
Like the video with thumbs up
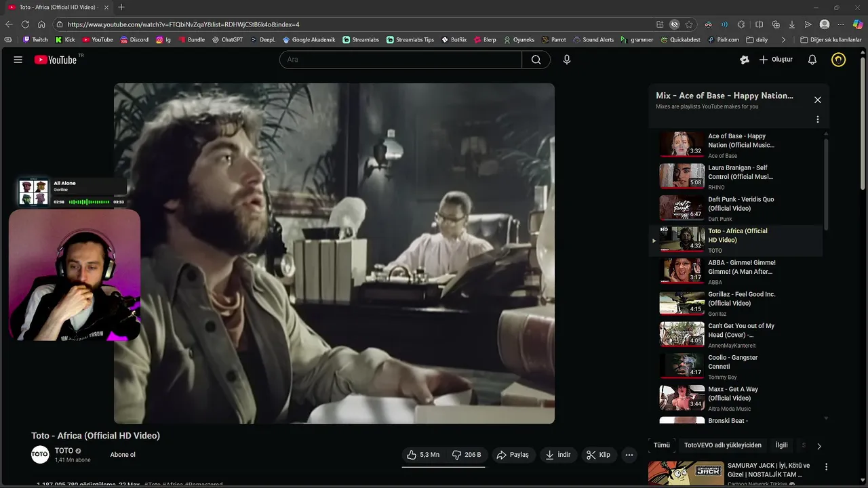pos(422,455)
